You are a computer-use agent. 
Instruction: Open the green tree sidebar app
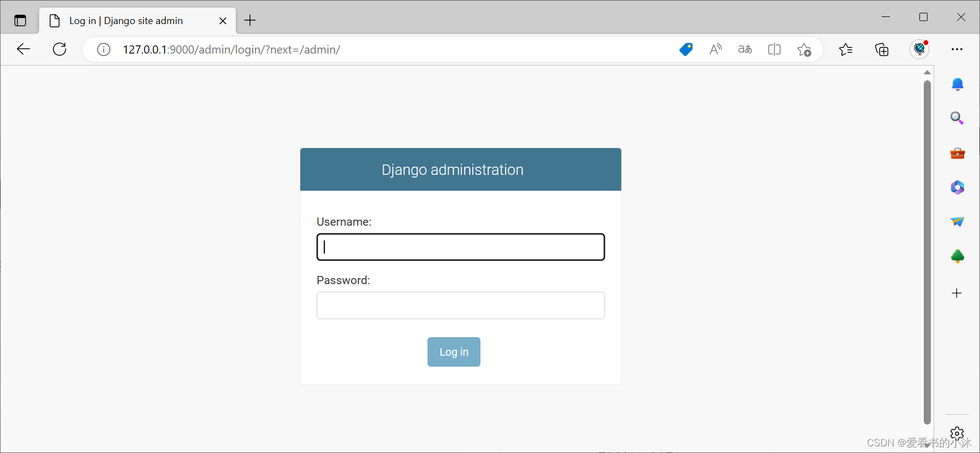tap(958, 256)
